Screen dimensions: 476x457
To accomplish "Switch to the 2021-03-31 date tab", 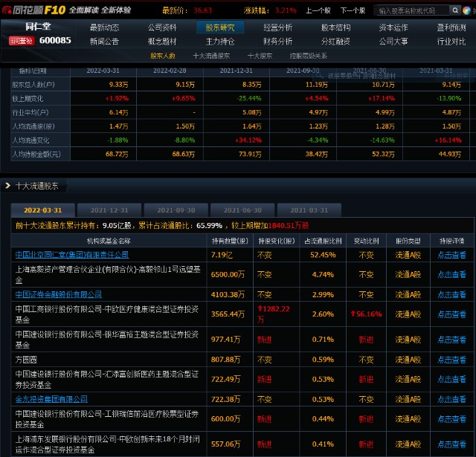I will (309, 210).
